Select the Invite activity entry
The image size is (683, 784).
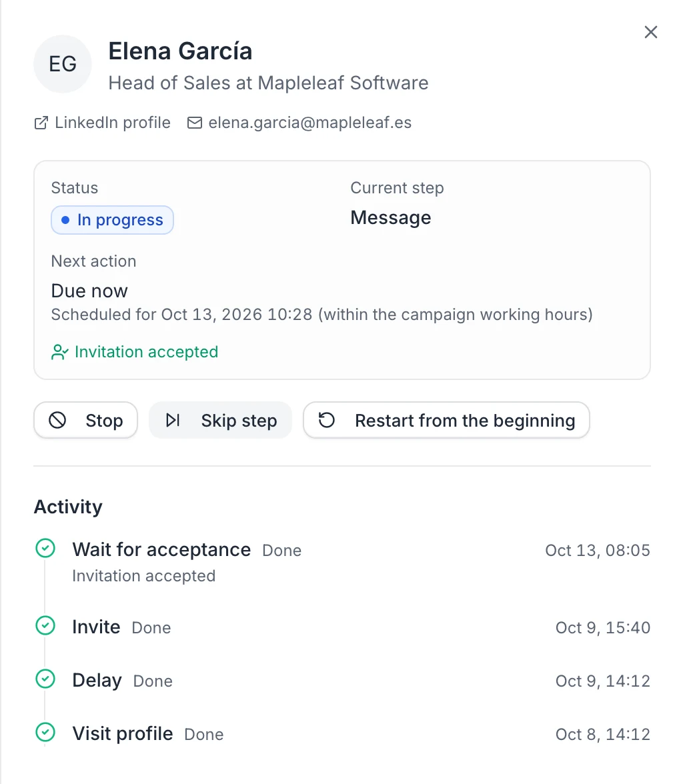tap(342, 627)
